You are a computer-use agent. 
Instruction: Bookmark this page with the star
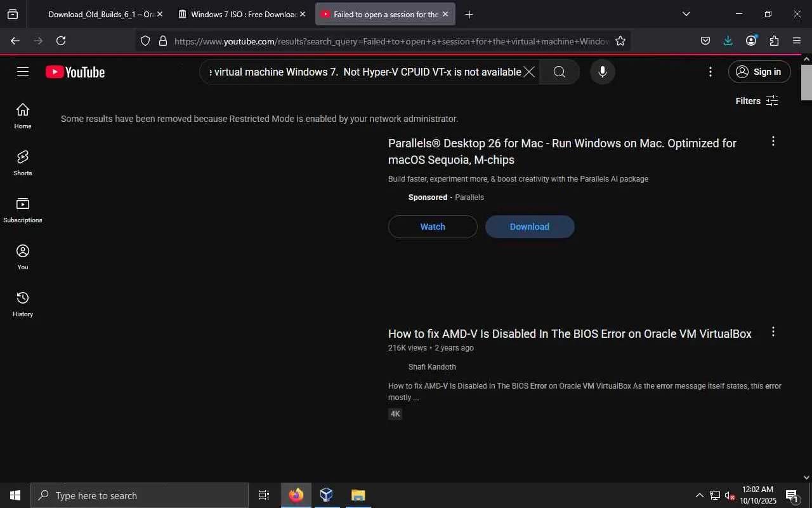[x=620, y=41]
